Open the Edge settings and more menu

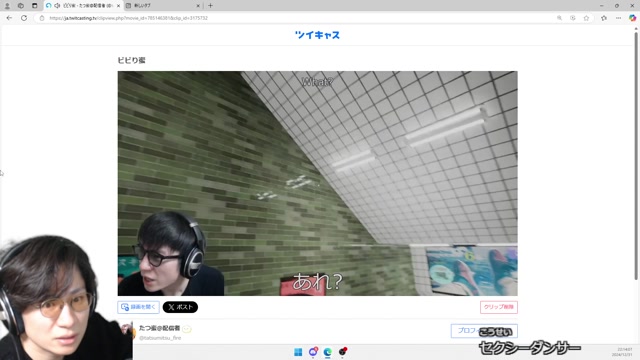618,18
